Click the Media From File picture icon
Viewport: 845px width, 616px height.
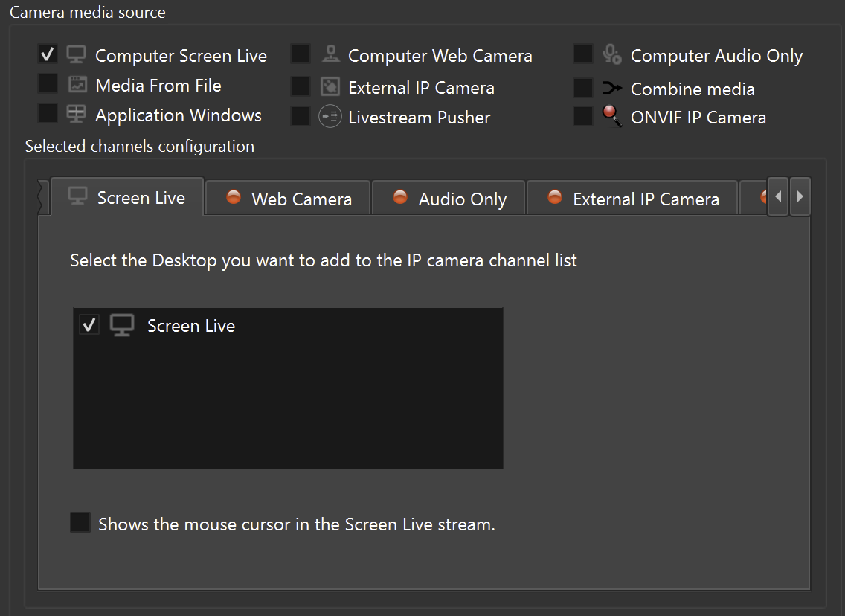pyautogui.click(x=77, y=85)
